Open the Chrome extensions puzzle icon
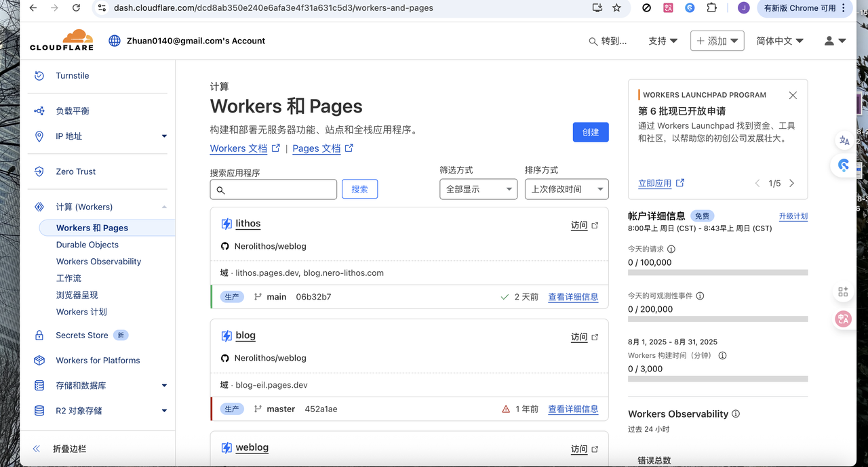Viewport: 868px width, 467px height. pyautogui.click(x=711, y=8)
